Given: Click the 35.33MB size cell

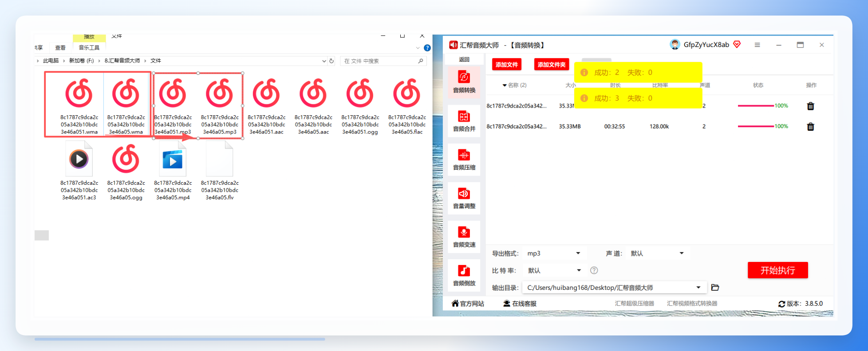Looking at the screenshot, I should tap(570, 127).
